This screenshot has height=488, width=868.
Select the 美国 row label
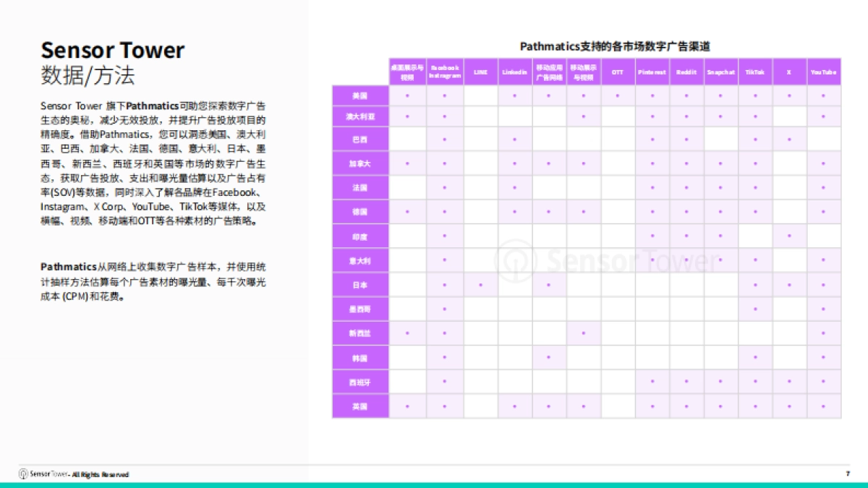[359, 97]
